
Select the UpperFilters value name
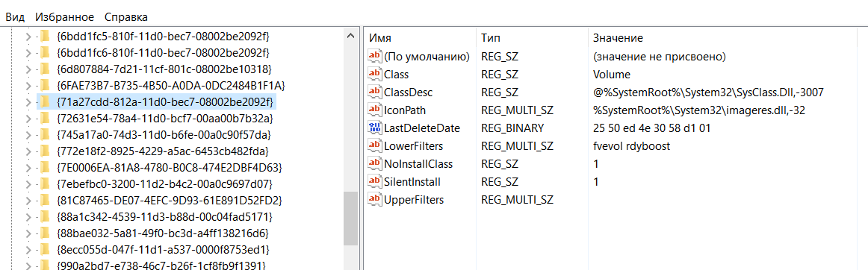click(x=414, y=200)
